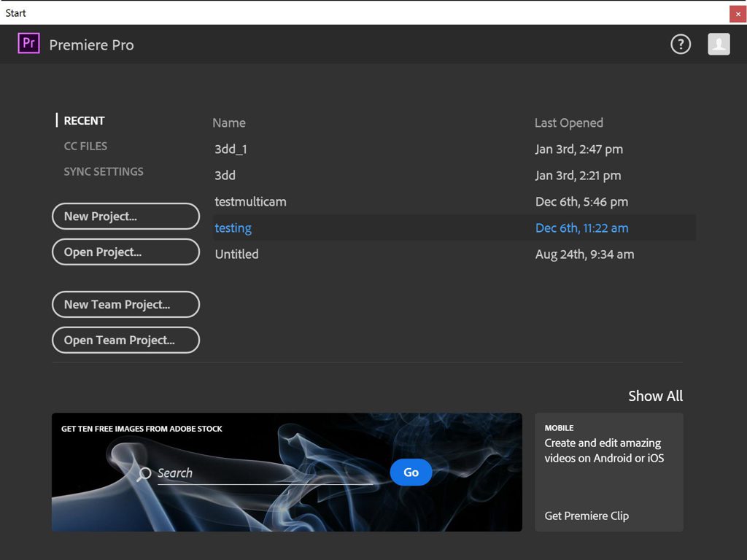Screen dimensions: 747x560
Task: Click the Show All link
Action: tap(655, 396)
